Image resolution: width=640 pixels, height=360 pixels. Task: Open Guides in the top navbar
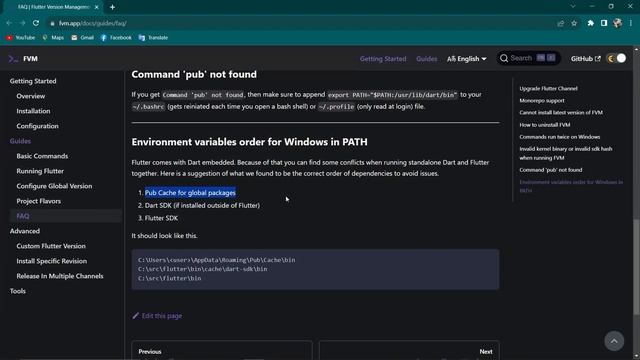(427, 59)
